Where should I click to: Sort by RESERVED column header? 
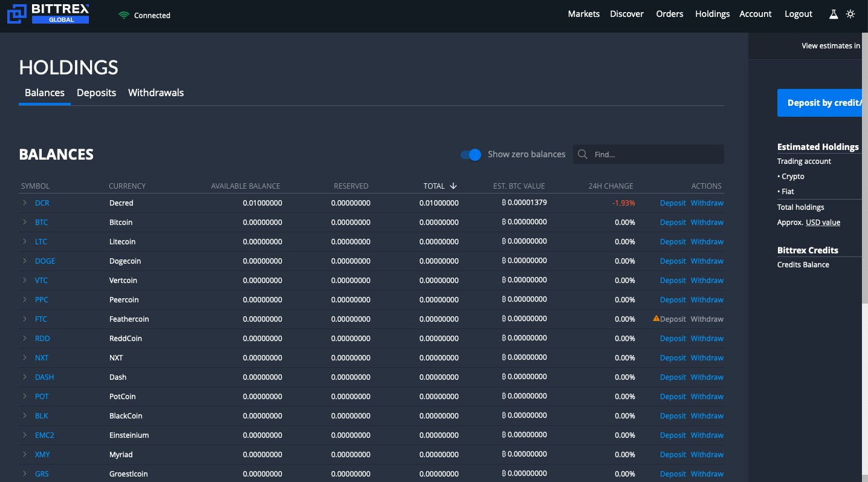[x=351, y=186]
